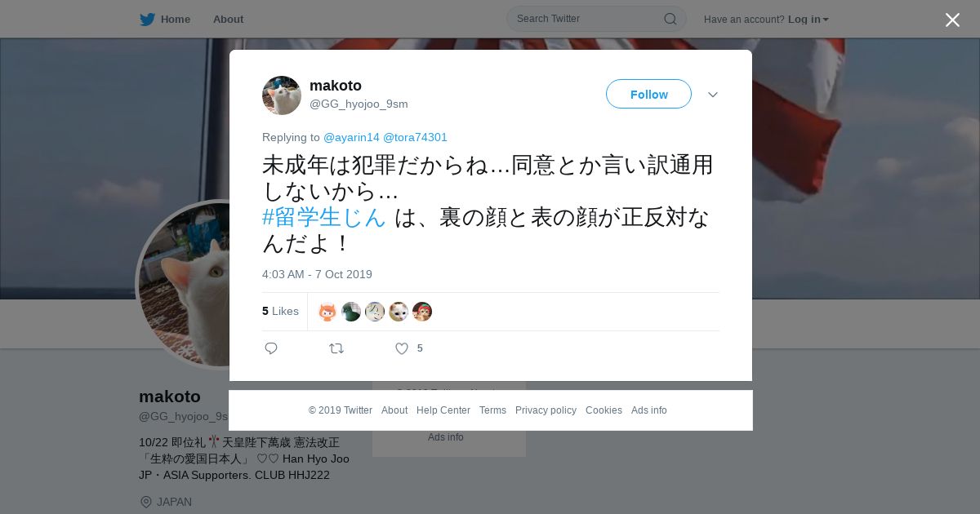Click the Twitter bird logo
This screenshot has height=514, width=980.
pos(147,19)
